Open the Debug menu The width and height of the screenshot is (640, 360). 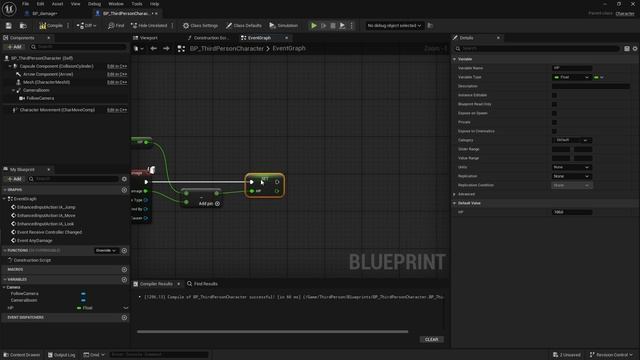click(x=94, y=4)
